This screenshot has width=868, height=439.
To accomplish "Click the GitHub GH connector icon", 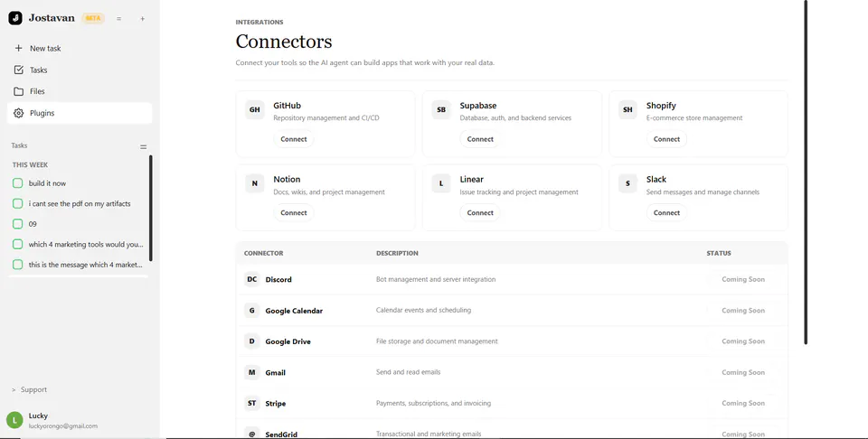I will (255, 109).
